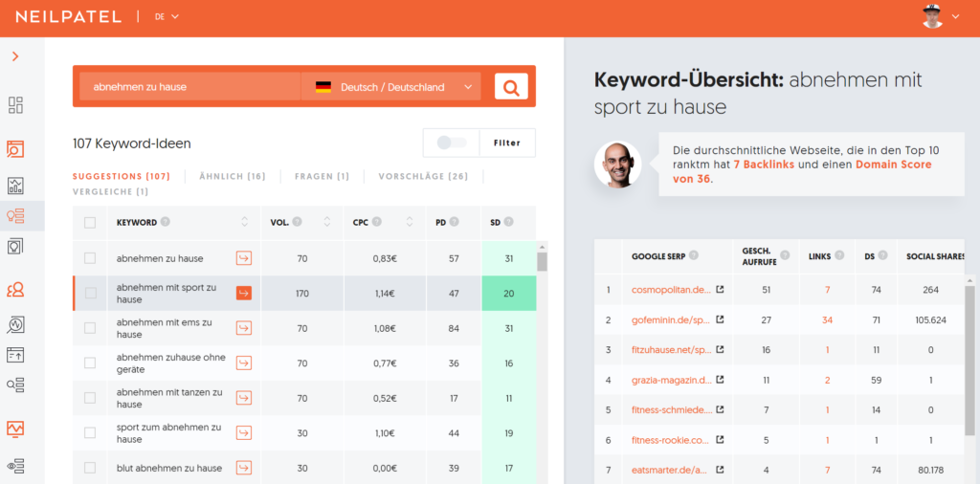Check the box for 'blut abnehmen zu hause'
The height and width of the screenshot is (484, 980).
click(90, 468)
